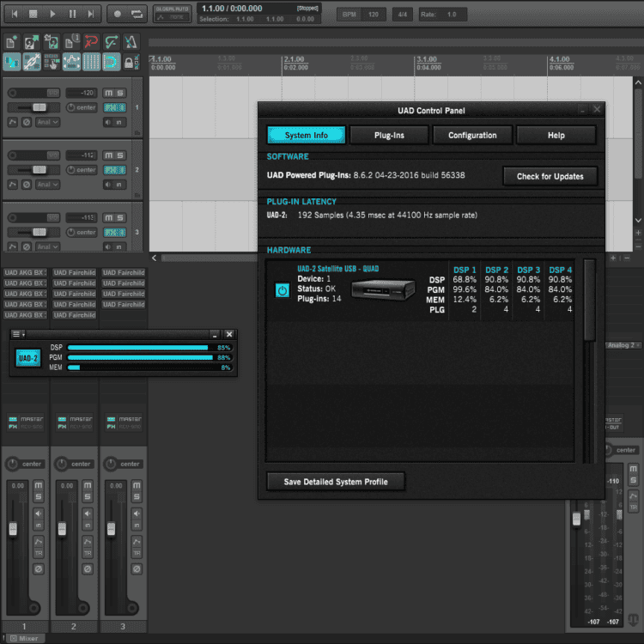Open the track 1 input dropdown
Image resolution: width=644 pixels, height=644 pixels.
[48, 122]
